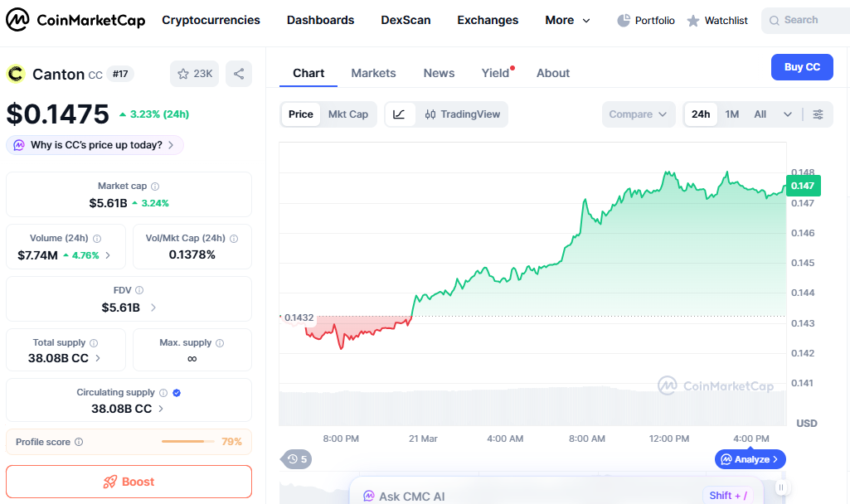The image size is (850, 504).
Task: Select the All timeframe option
Action: [x=760, y=114]
